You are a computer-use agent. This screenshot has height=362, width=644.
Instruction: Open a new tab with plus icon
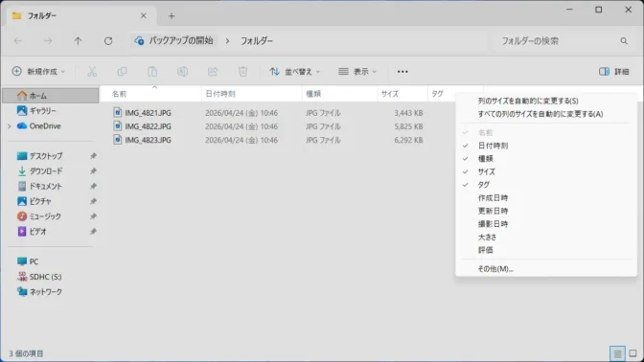pos(172,16)
